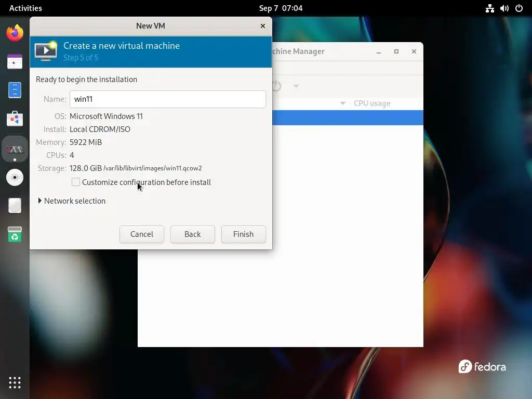Click the storage path win11.qcow2 text

pos(152,168)
